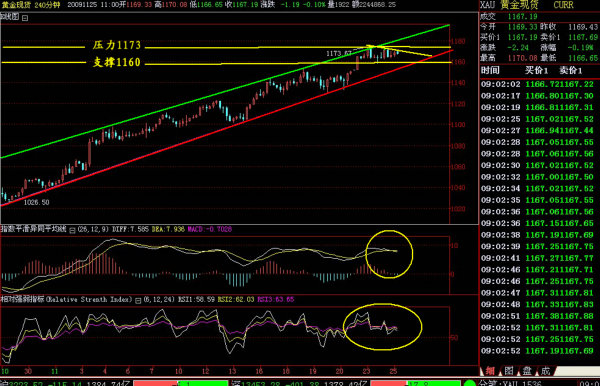The width and height of the screenshot is (600, 386).
Task: Click the Shanghai index red-green strength bar
Action: (181, 383)
